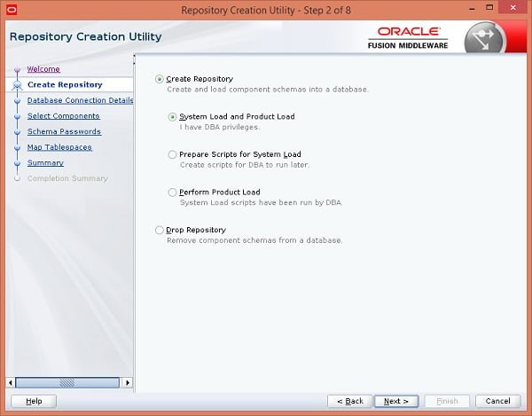The width and height of the screenshot is (532, 416).
Task: Click text 'Remove component schemas from a database.'
Action: tap(254, 240)
